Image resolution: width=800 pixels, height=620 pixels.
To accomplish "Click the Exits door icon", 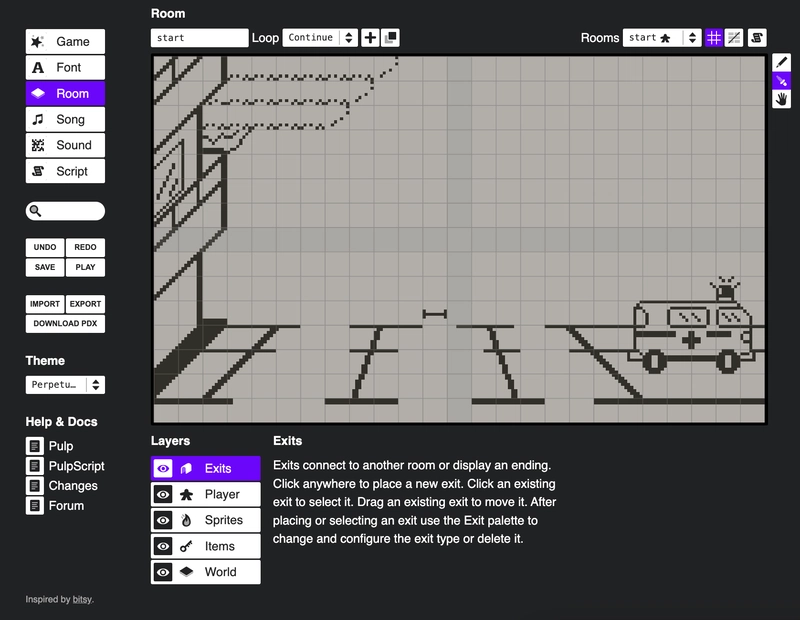I will (186, 468).
